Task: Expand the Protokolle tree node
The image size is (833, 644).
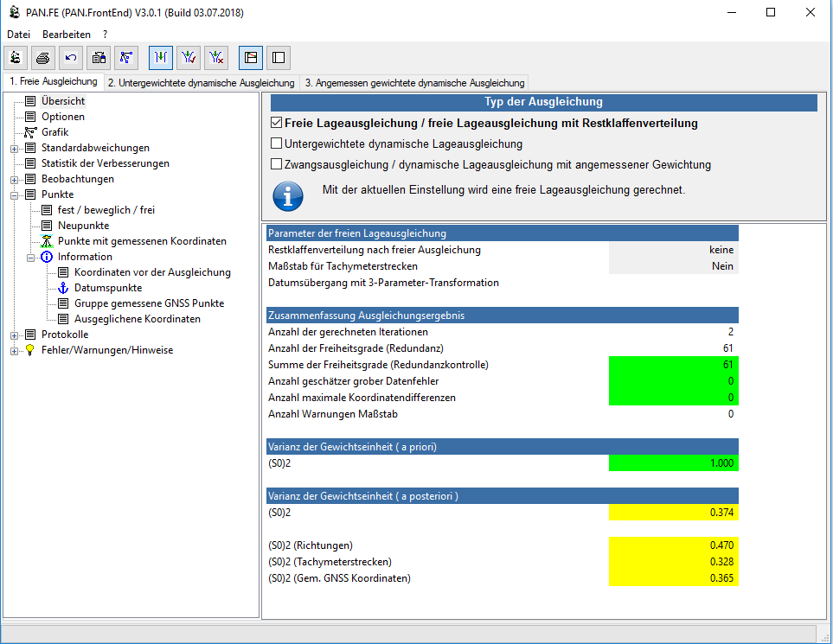Action: [15, 335]
